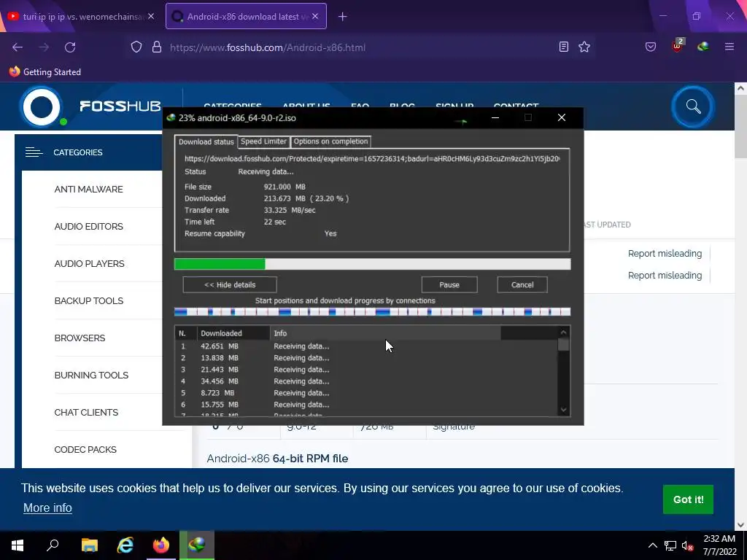Click the Getting Started bookmark
Image resolution: width=747 pixels, height=560 pixels.
[x=45, y=72]
